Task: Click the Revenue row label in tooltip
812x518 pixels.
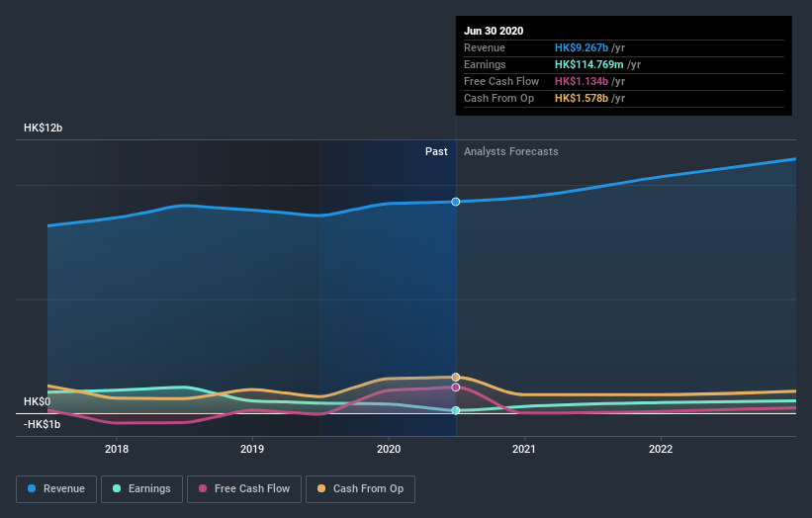Action: (x=485, y=47)
